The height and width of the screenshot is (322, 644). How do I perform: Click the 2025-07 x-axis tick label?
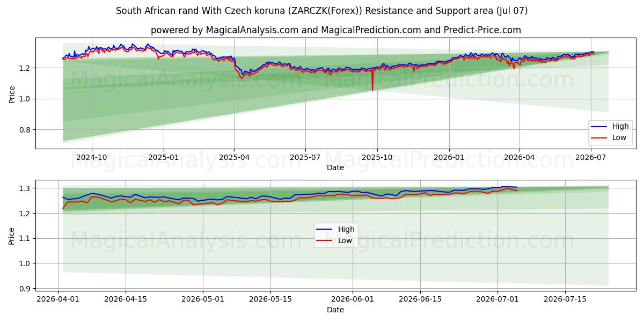[305, 157]
